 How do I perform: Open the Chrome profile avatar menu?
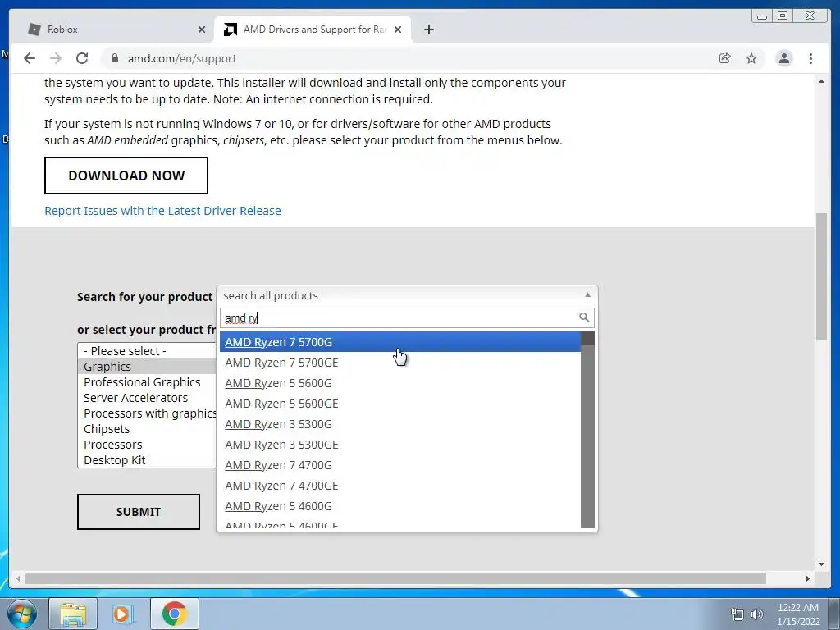tap(783, 58)
